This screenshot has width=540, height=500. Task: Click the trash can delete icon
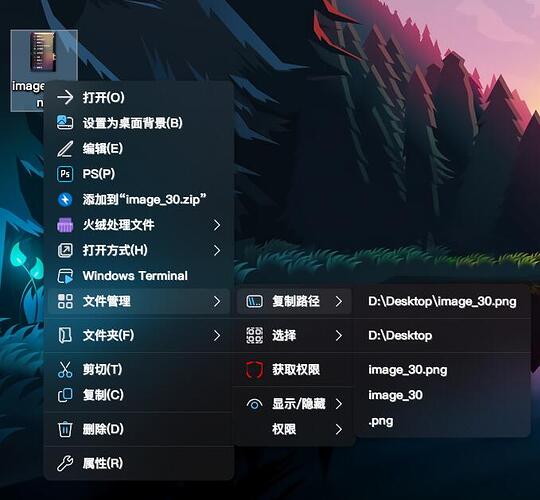65,429
